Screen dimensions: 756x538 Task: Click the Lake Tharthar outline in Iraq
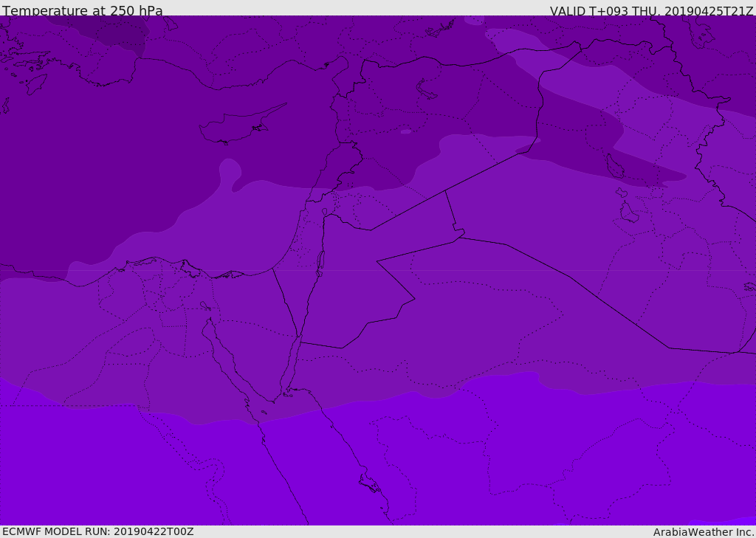(x=614, y=167)
